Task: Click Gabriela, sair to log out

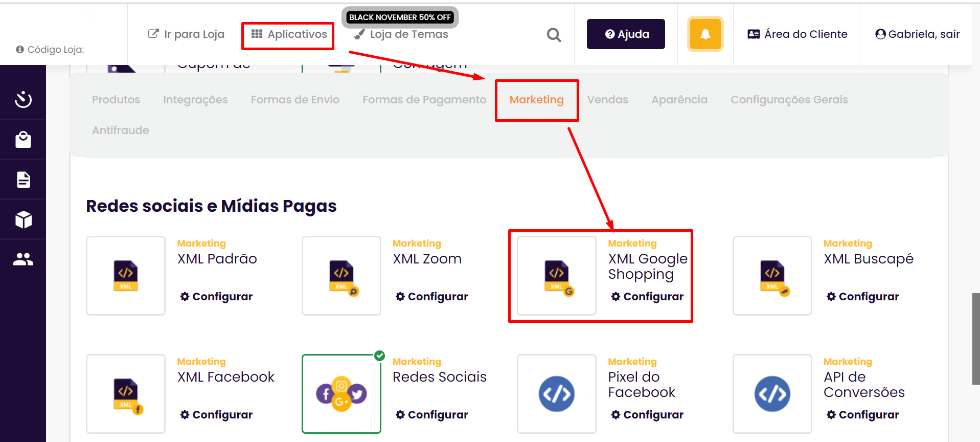Action: coord(918,34)
